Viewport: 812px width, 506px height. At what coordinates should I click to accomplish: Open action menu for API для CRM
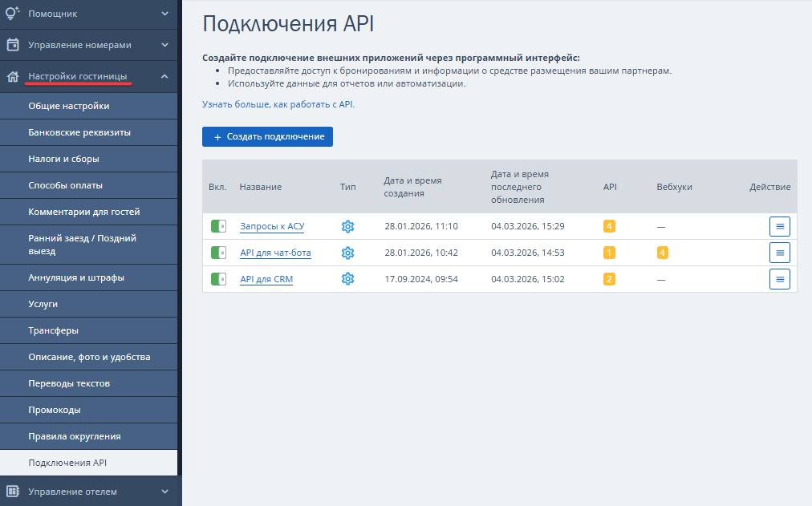coord(779,279)
